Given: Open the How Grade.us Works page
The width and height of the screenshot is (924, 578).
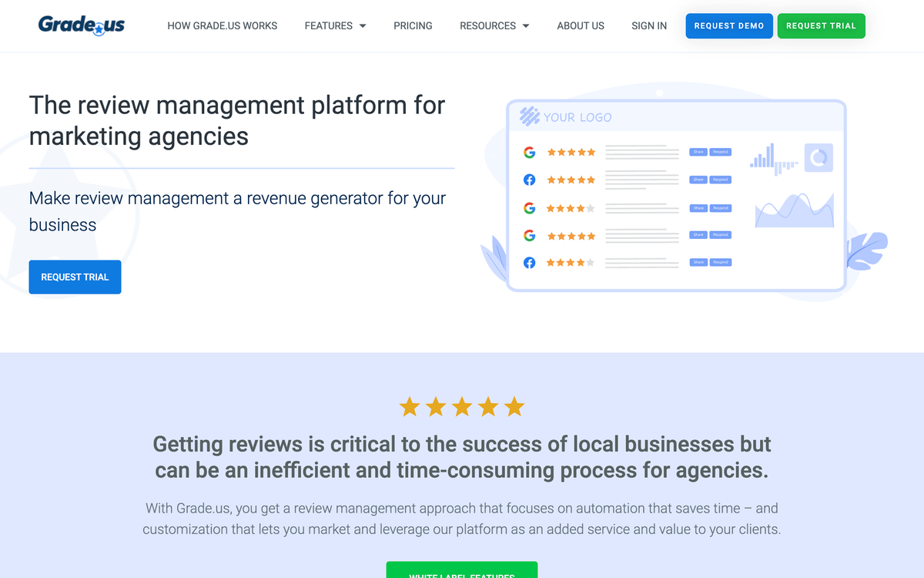Looking at the screenshot, I should pyautogui.click(x=223, y=25).
